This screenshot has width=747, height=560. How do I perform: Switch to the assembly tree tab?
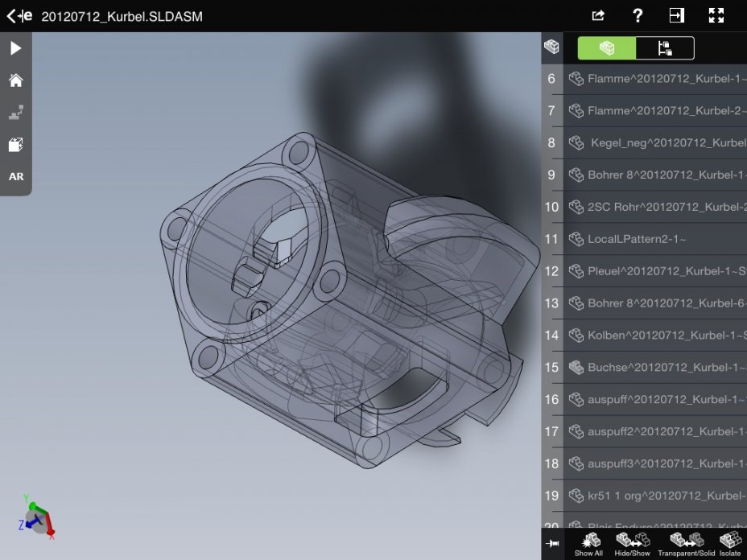coord(665,48)
